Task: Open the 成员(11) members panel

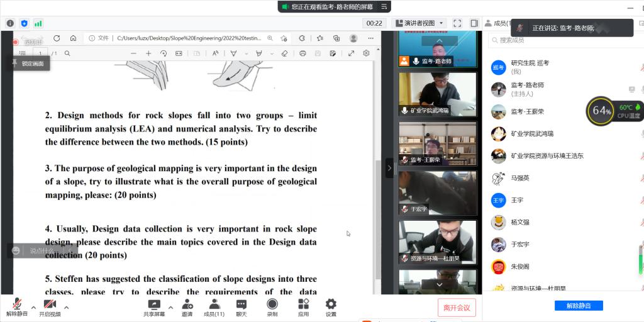Action: (x=214, y=307)
